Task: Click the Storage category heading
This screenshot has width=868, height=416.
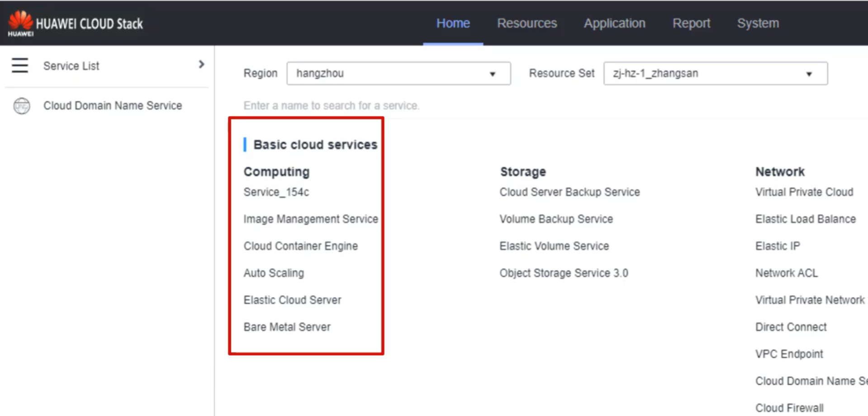Action: [x=523, y=172]
